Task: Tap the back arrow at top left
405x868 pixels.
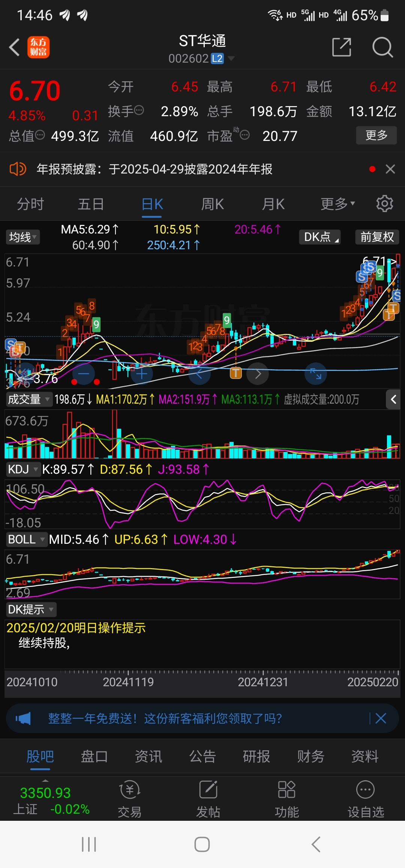Action: tap(14, 47)
